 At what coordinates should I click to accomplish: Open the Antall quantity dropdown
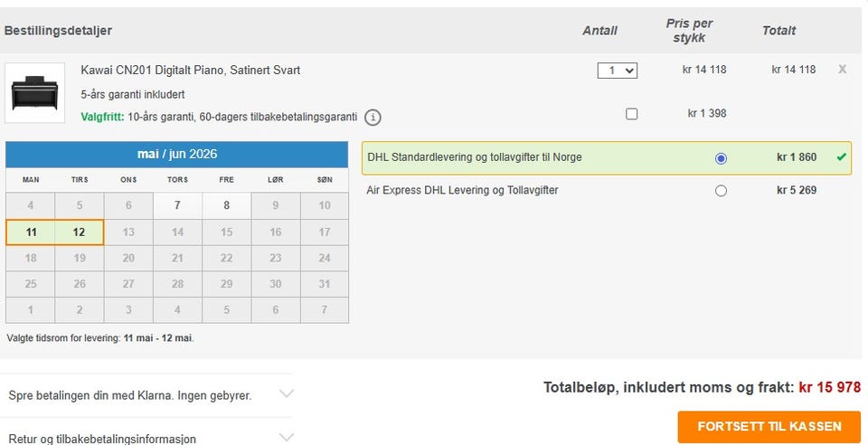[618, 71]
